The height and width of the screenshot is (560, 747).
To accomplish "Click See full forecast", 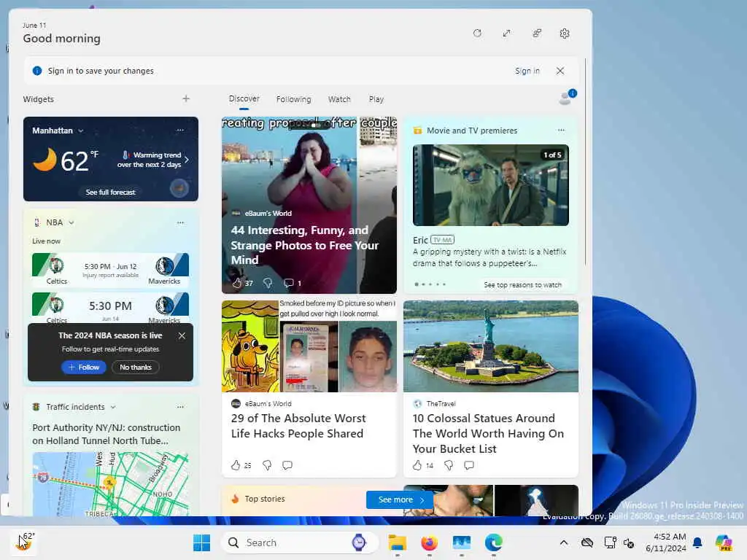I will tap(111, 192).
